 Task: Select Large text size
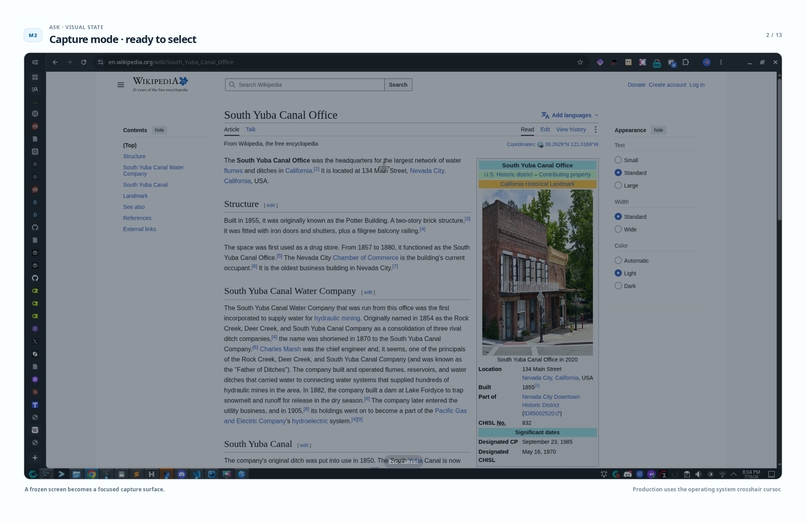618,185
